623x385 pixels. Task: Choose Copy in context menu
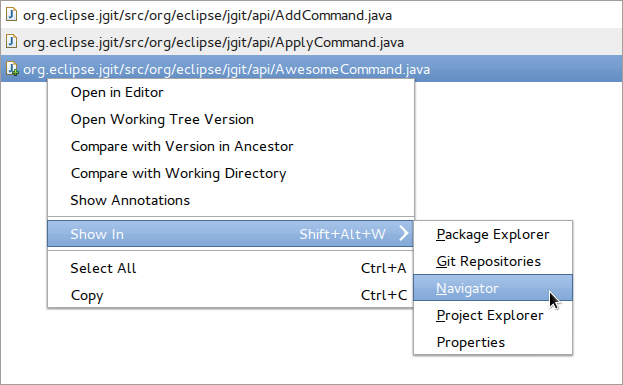[x=231, y=296]
